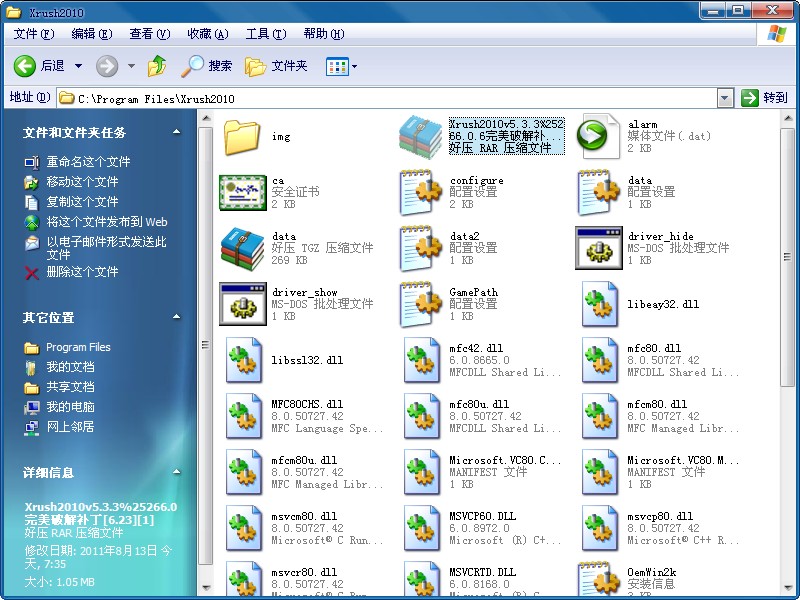800x600 pixels.
Task: Select the driver_hide batch file icon
Action: tap(599, 248)
